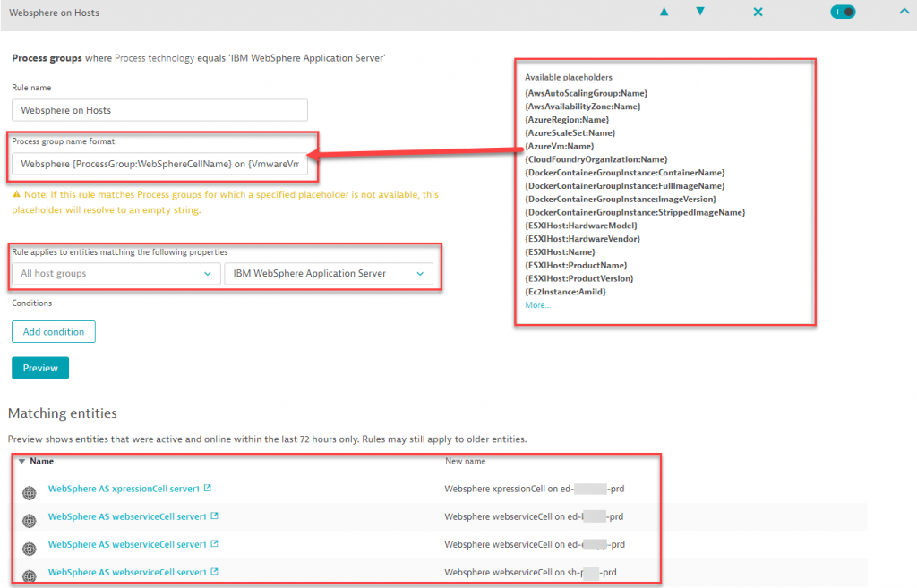This screenshot has height=588, width=917.
Task: Click globe icon of the first webserviceCell row
Action: 29,519
